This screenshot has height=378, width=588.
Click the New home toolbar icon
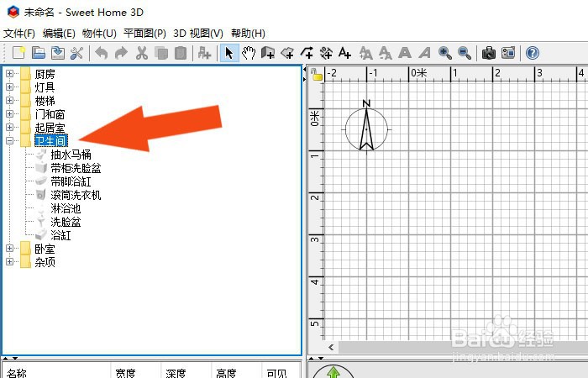(18, 53)
